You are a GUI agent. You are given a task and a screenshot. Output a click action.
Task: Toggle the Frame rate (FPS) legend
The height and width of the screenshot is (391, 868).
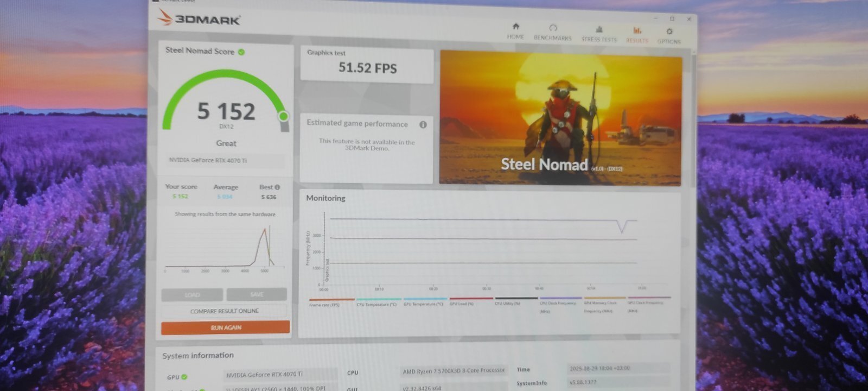[x=331, y=302]
